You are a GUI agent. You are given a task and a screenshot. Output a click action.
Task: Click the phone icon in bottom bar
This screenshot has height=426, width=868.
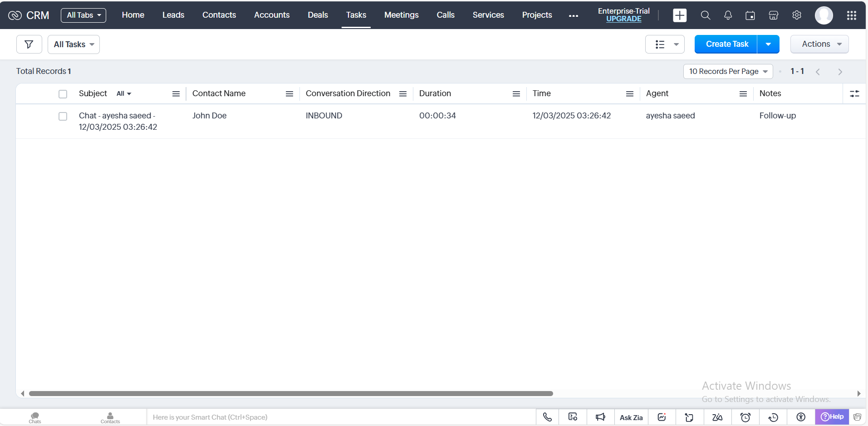547,417
